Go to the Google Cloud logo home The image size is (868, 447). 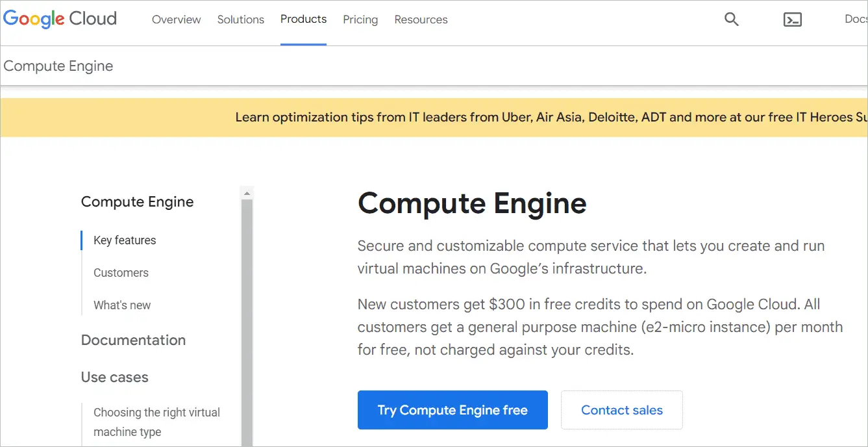click(x=60, y=19)
